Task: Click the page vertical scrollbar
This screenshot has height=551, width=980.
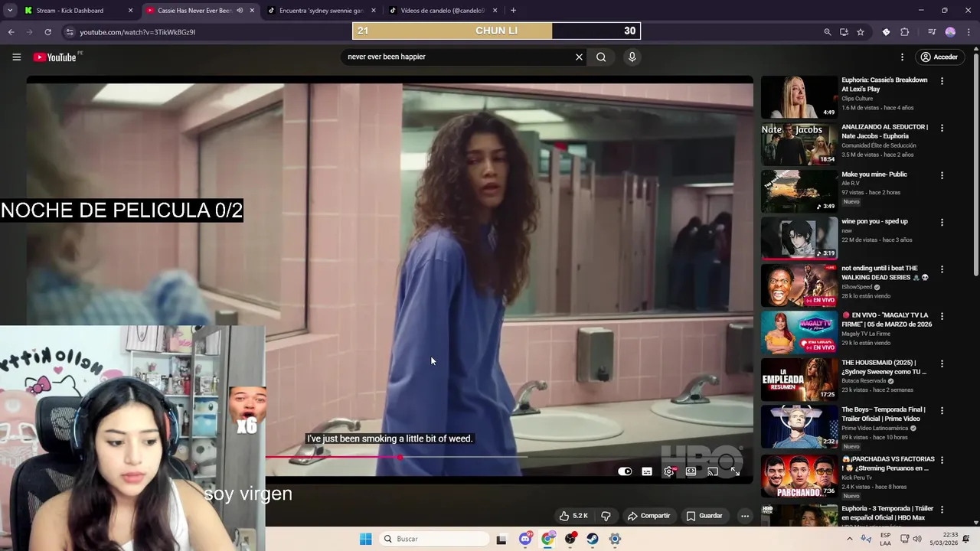Action: [976, 165]
